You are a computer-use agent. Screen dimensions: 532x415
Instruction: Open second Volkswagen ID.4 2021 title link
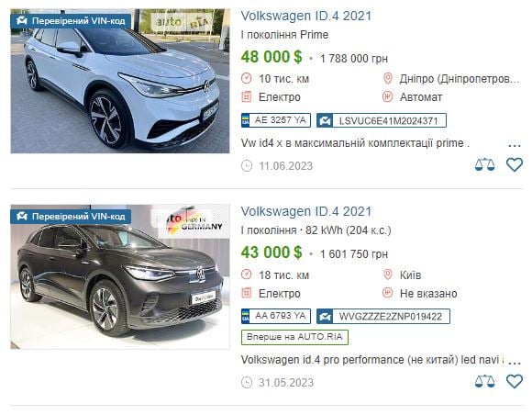point(306,211)
